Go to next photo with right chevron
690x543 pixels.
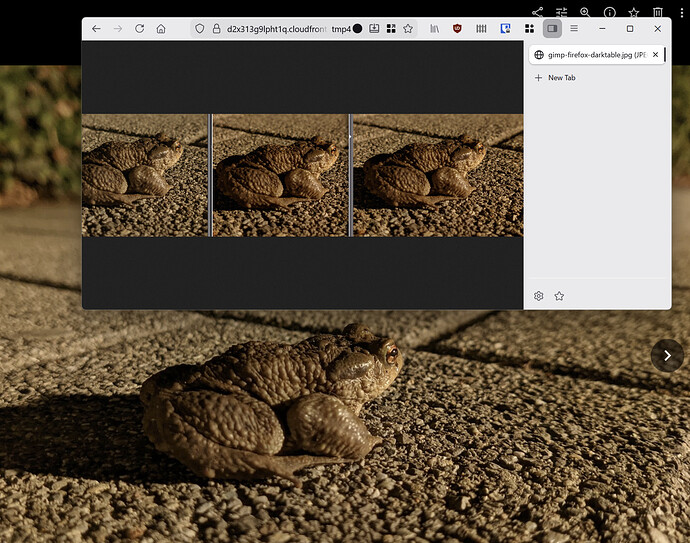(x=667, y=355)
